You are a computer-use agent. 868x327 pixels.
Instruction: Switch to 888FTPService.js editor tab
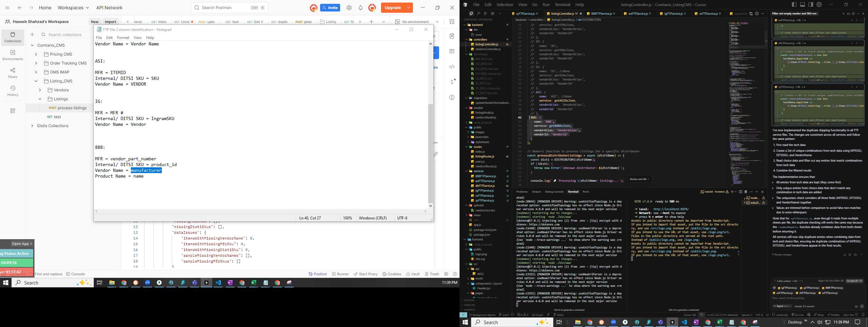(601, 13)
